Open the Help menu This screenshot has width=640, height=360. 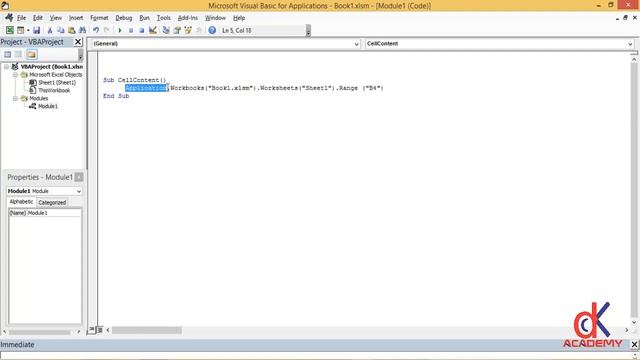239,18
